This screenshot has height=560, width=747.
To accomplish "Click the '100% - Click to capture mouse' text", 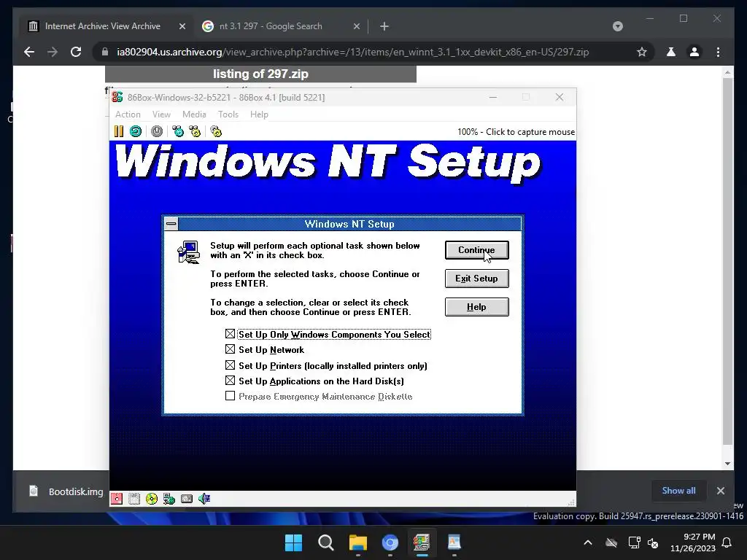I will click(x=516, y=132).
